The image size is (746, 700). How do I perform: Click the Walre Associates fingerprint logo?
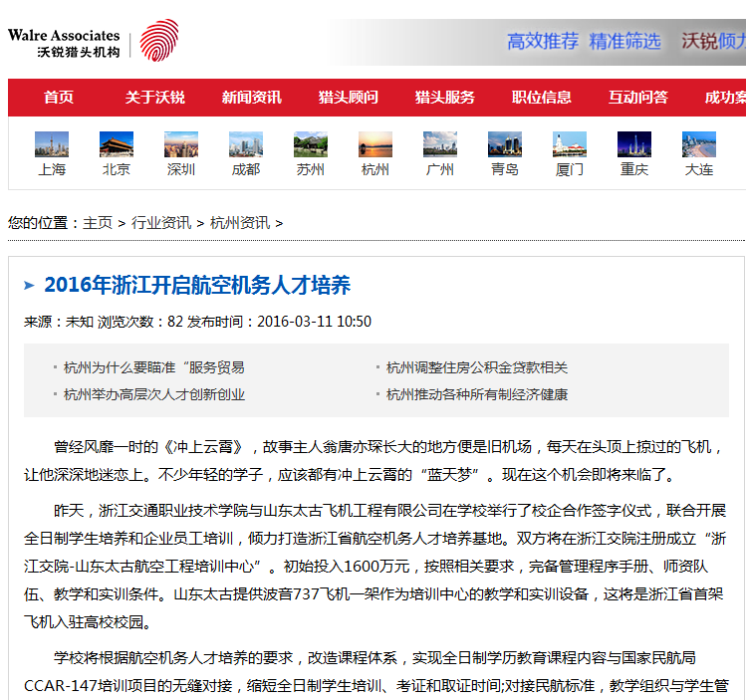[158, 41]
